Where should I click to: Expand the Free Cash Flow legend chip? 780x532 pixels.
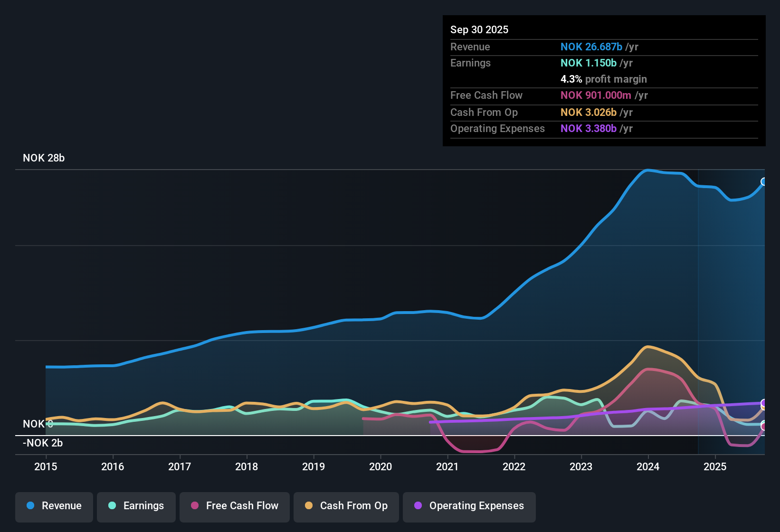click(234, 506)
